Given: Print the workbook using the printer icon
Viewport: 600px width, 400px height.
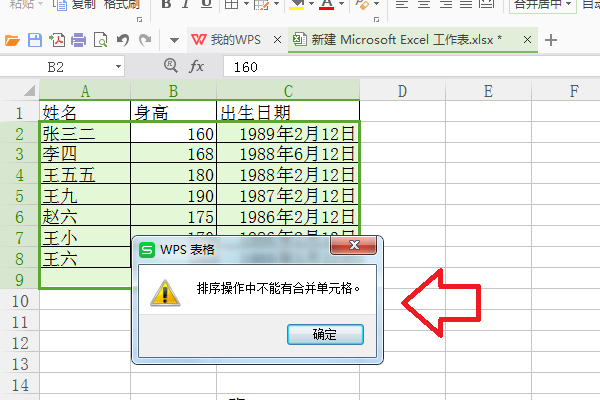Looking at the screenshot, I should tap(78, 40).
